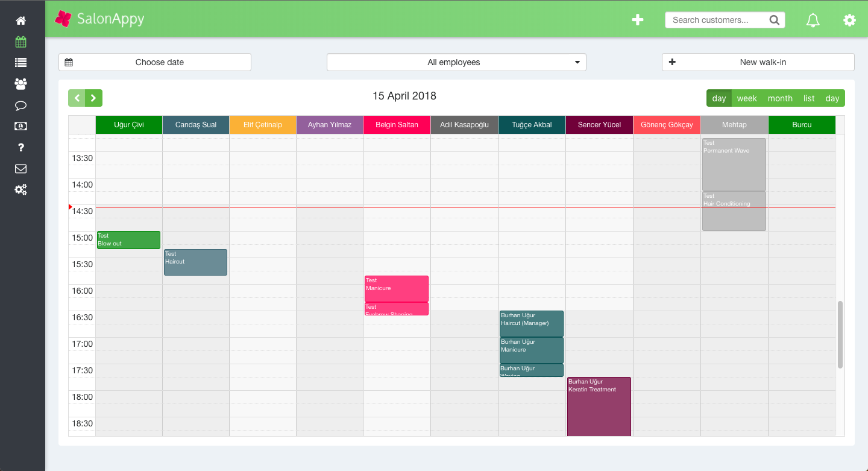Open the calendar view from the sidebar
The height and width of the screenshot is (471, 868).
tap(20, 42)
